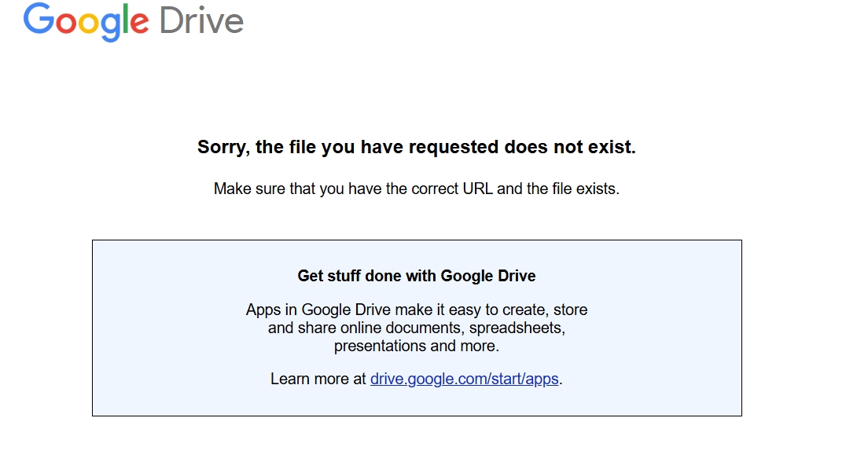Screen dimensions: 868x451
Task: Click the 'and share online documents, spreadsheets' line
Action: pos(417,328)
